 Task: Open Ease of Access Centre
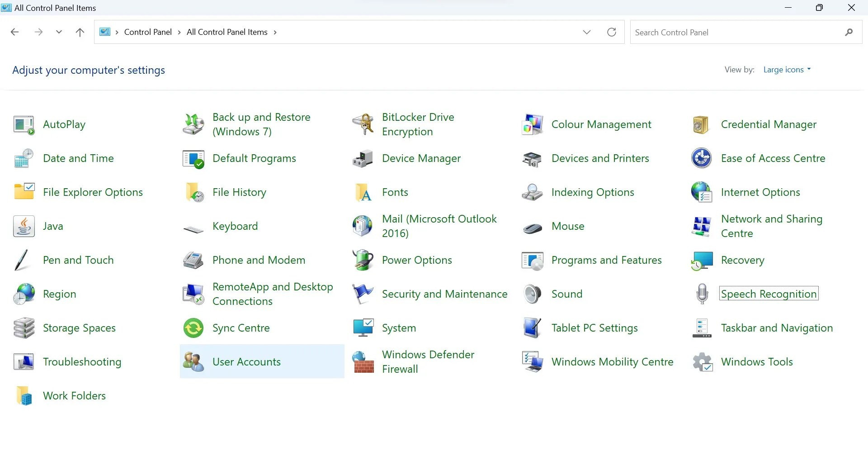tap(773, 158)
